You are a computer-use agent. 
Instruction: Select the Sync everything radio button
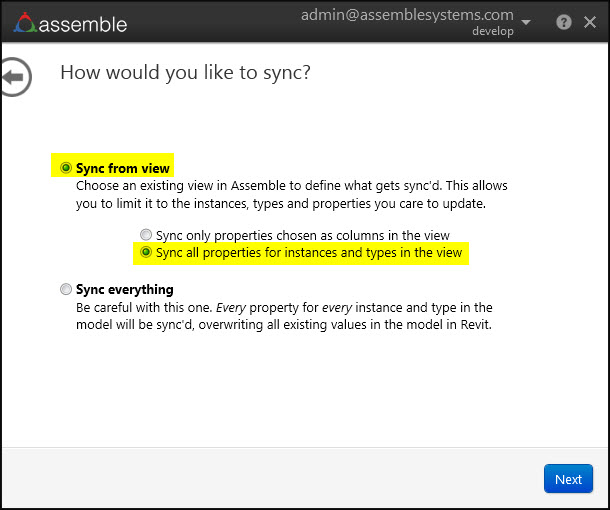(67, 290)
